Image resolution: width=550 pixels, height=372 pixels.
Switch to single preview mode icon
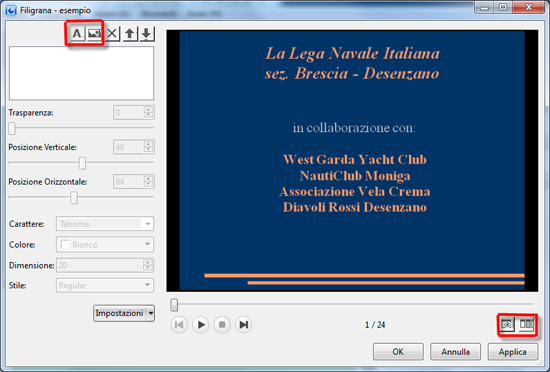pyautogui.click(x=507, y=325)
